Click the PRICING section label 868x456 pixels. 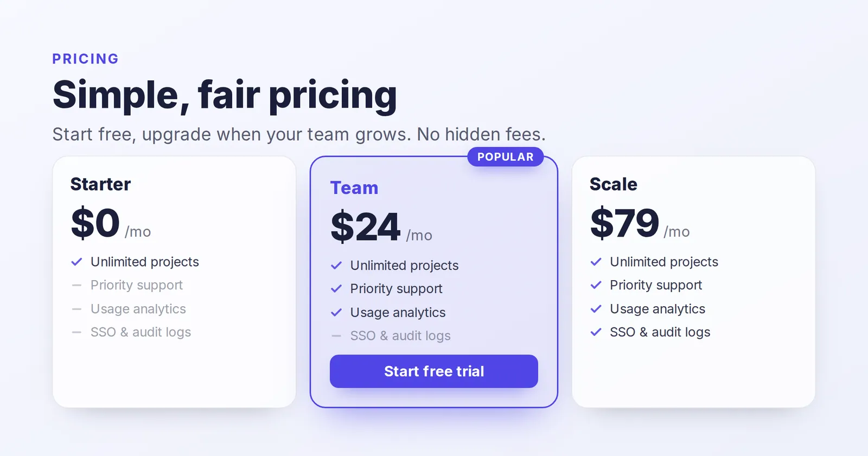tap(85, 59)
